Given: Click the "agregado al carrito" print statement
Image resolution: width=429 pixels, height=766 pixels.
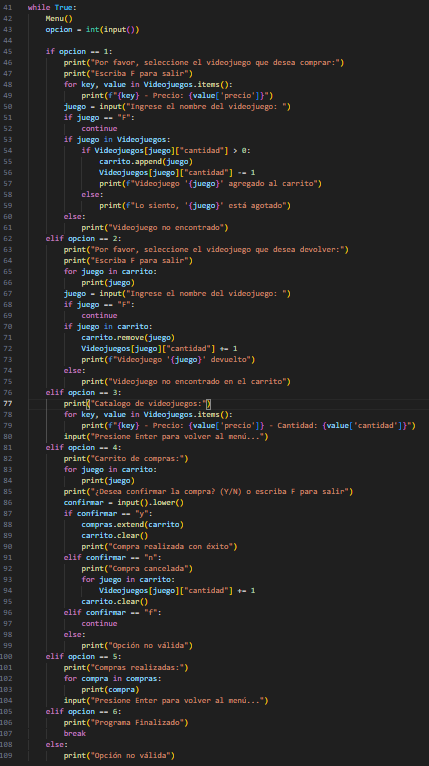Looking at the screenshot, I should click(211, 183).
